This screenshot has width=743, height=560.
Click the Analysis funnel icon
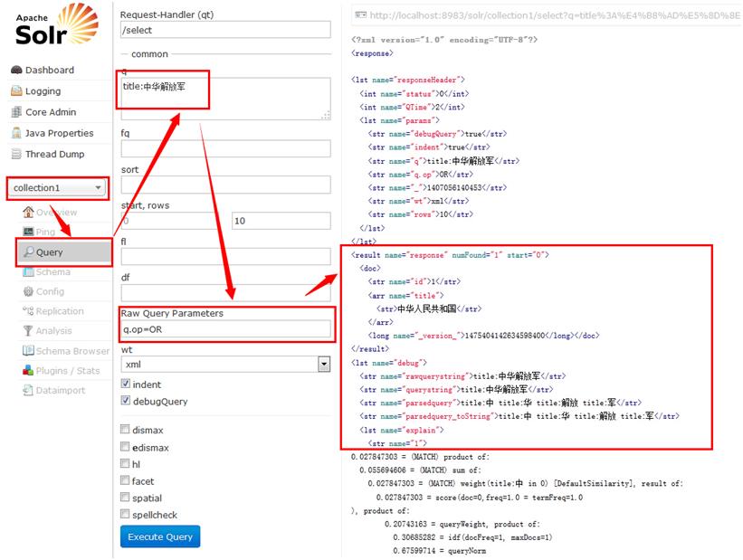28,331
